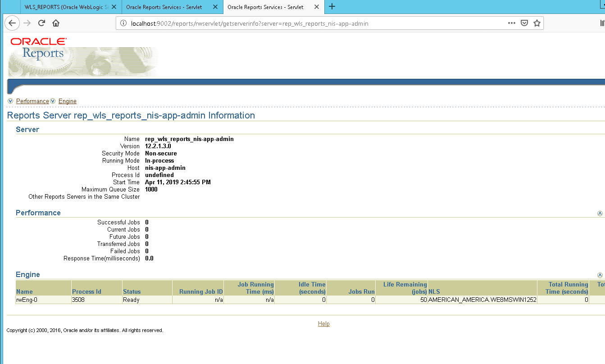This screenshot has height=364, width=605.
Task: Open the page actions three-dot menu
Action: tap(512, 23)
